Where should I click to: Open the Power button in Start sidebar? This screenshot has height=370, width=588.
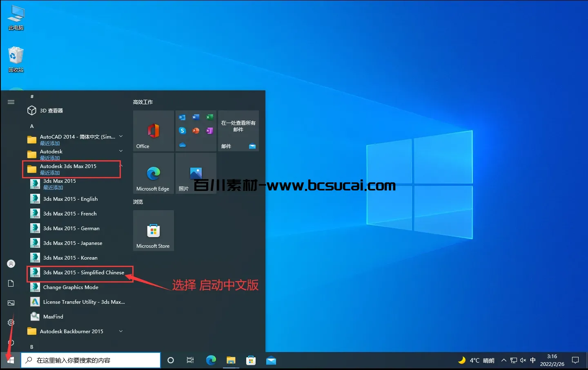(x=11, y=343)
